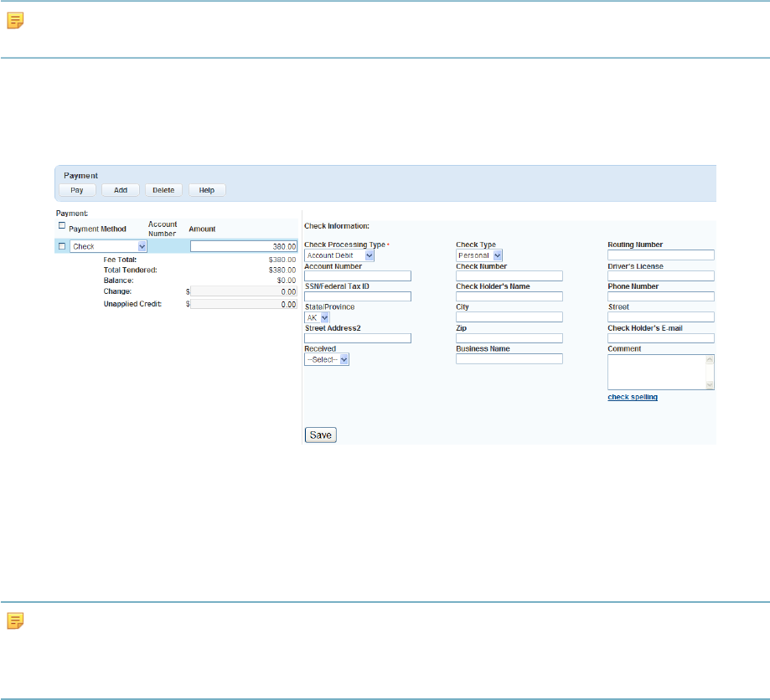Click the Comment box scroll-down arrow
770x700 pixels.
710,385
